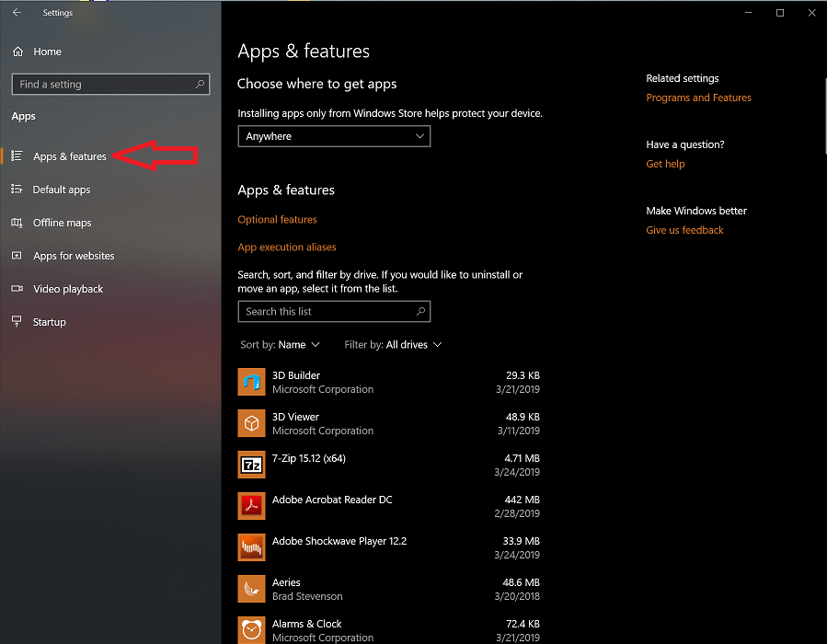Open the Sort by Name dropdown
The image size is (827, 644).
280,344
